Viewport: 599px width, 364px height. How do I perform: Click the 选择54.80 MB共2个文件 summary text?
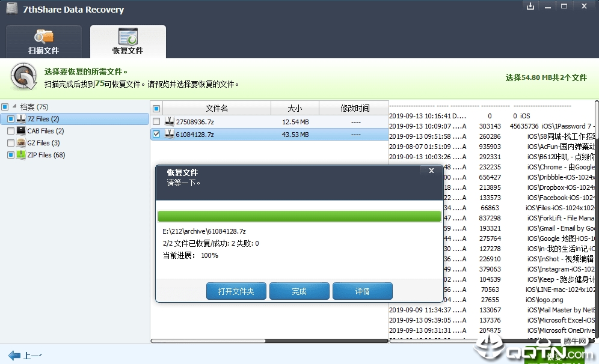click(x=546, y=77)
